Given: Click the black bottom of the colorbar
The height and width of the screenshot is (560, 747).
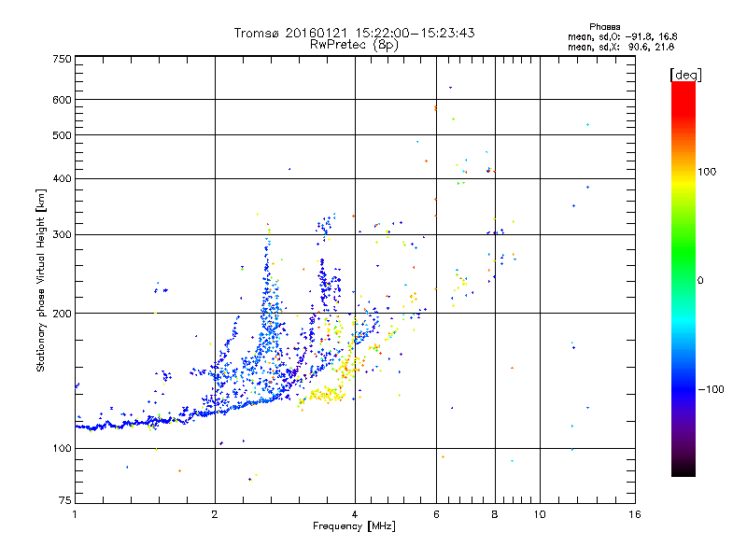Looking at the screenshot, I should coord(684,469).
